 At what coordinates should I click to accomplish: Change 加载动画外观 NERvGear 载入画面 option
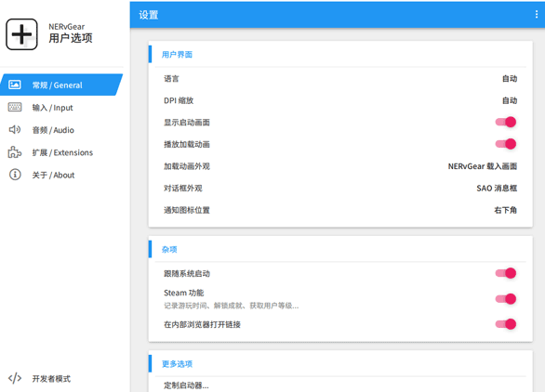click(483, 166)
